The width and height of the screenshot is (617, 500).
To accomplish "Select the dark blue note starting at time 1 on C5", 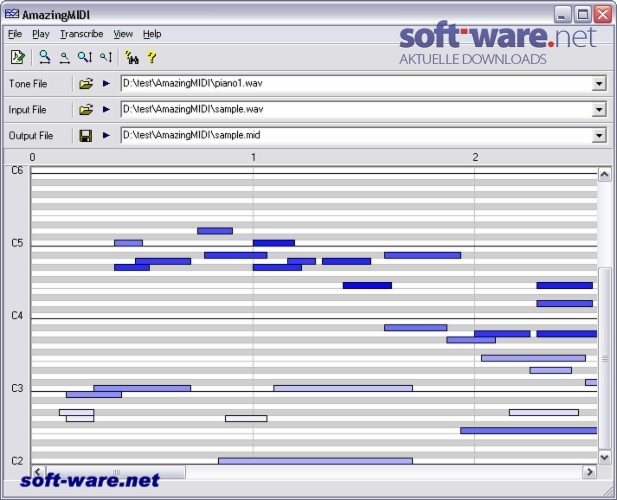I will click(x=274, y=243).
